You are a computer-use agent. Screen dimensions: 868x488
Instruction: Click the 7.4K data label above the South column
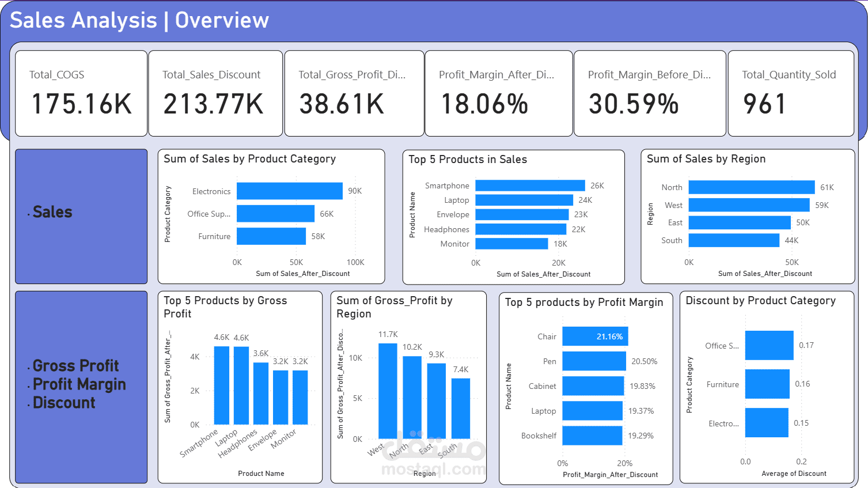(x=461, y=369)
